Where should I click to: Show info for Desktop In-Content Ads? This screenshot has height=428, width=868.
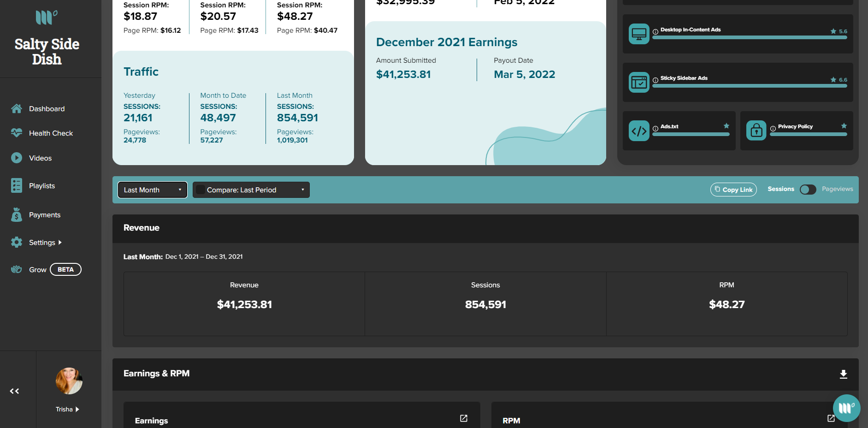655,32
